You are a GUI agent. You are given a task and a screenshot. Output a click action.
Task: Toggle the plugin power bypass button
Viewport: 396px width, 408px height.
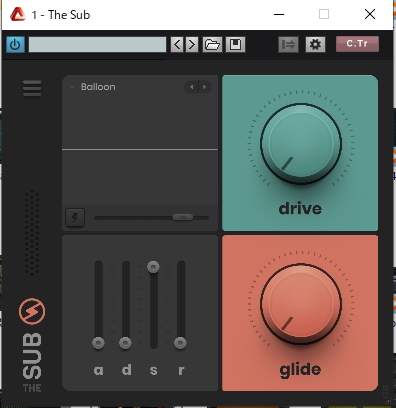[x=15, y=45]
